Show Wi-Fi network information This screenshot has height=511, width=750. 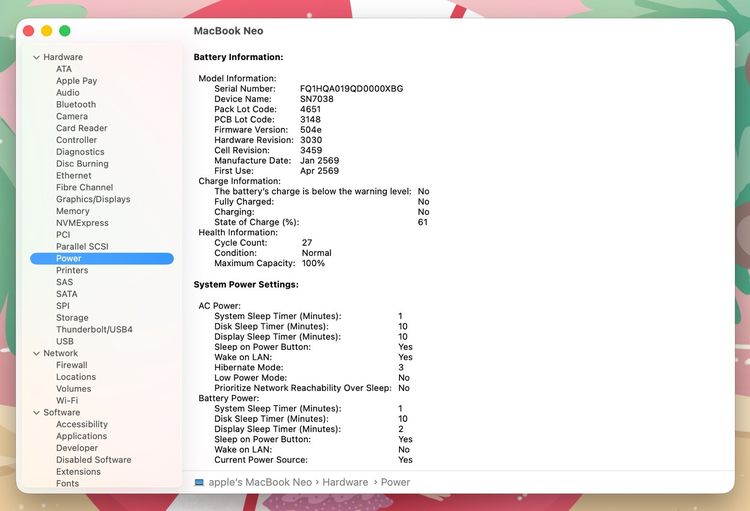[66, 400]
